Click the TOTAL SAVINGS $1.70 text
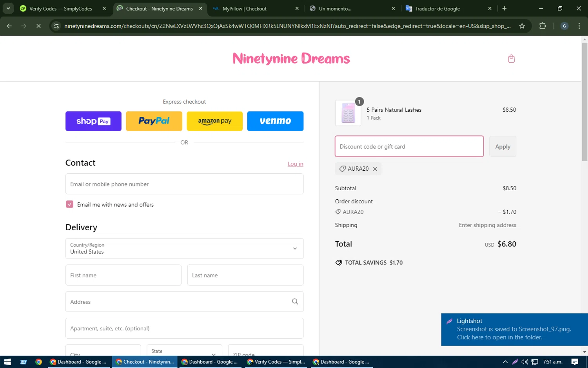 374,263
